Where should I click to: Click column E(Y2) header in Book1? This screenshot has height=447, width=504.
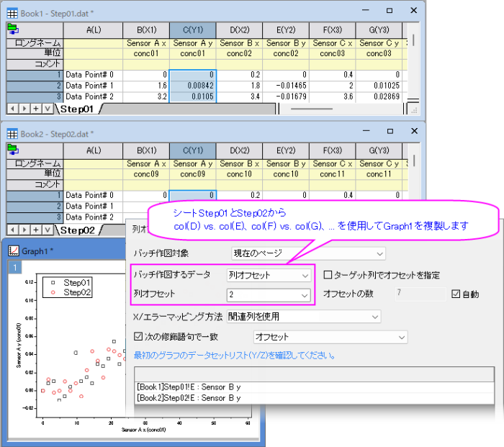pyautogui.click(x=286, y=30)
